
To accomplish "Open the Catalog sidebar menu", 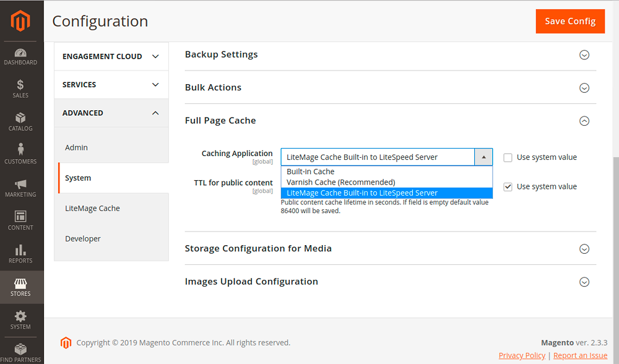I will [x=20, y=122].
